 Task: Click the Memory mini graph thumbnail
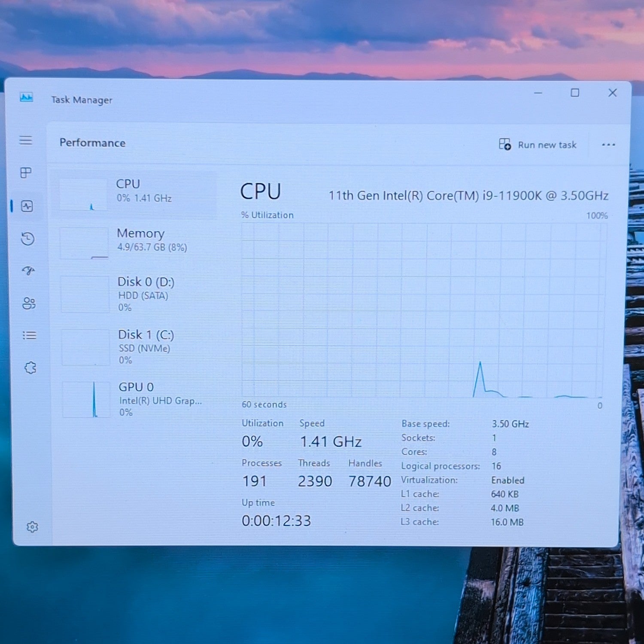[x=84, y=243]
